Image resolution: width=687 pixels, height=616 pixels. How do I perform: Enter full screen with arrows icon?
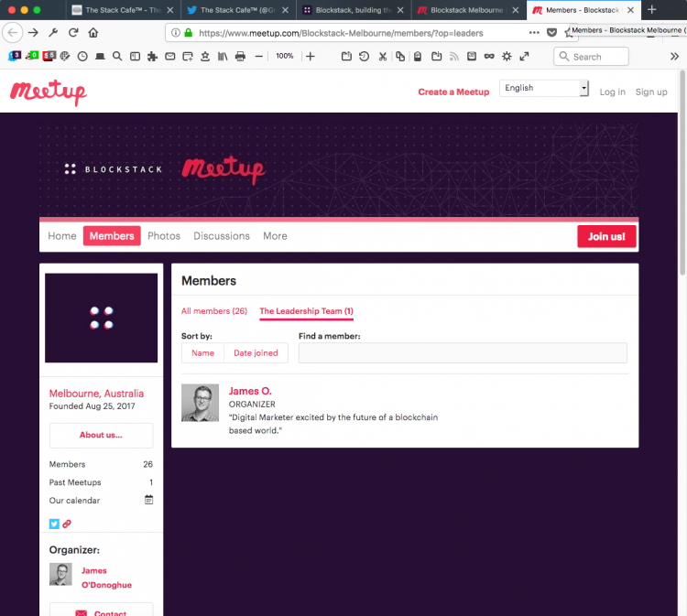[524, 56]
